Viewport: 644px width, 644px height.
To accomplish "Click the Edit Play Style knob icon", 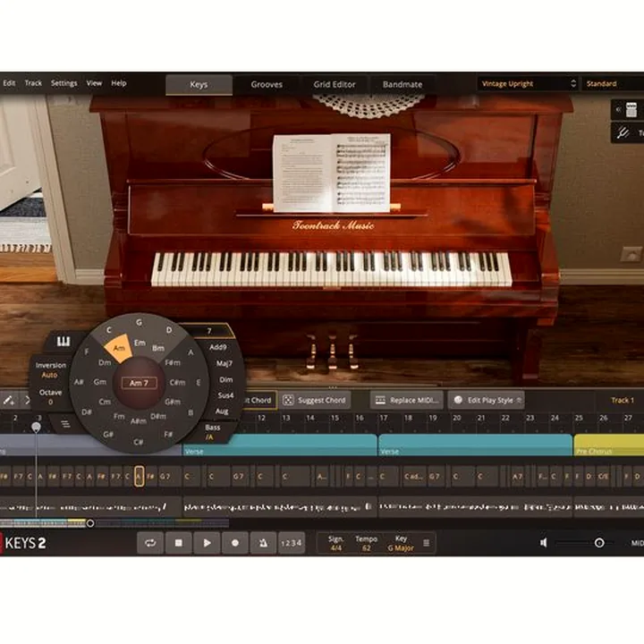I will pos(458,400).
